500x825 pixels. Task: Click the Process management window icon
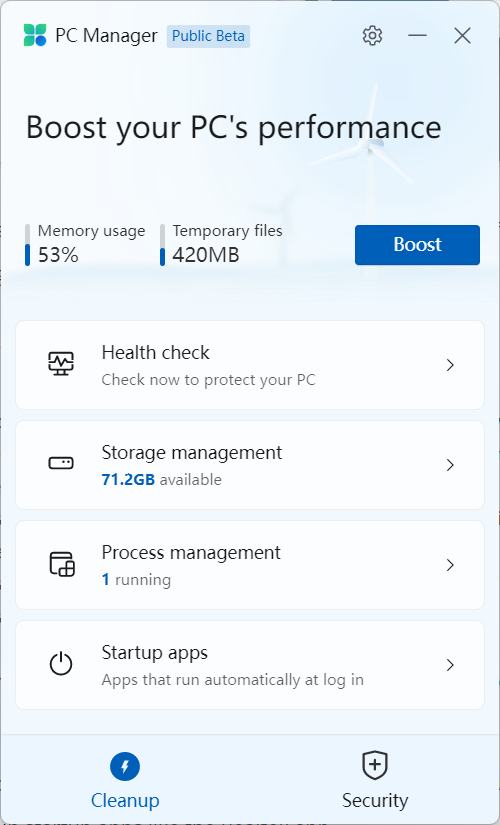click(62, 564)
